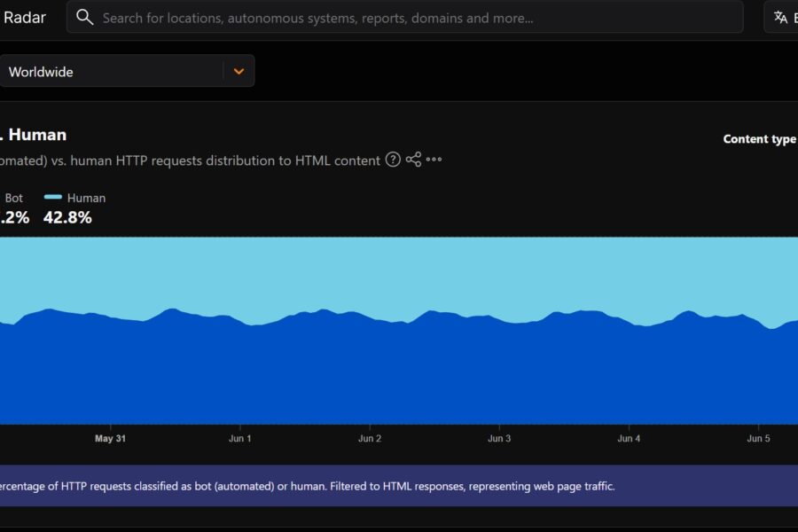The width and height of the screenshot is (798, 532).
Task: Click the dark-blue Bot chart area
Action: pos(399,374)
